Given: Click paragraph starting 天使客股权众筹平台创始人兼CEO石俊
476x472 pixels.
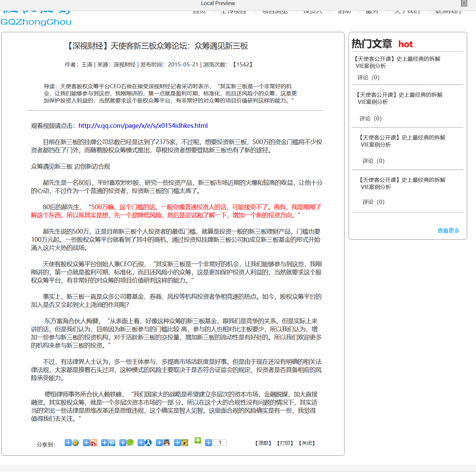Looking at the screenshot, I should 176,272.
